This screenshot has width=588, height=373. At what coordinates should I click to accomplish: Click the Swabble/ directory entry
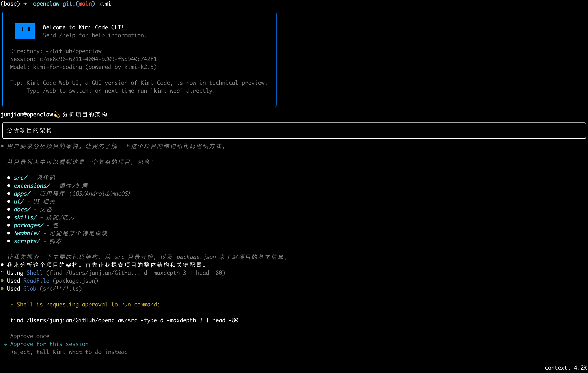click(x=27, y=233)
